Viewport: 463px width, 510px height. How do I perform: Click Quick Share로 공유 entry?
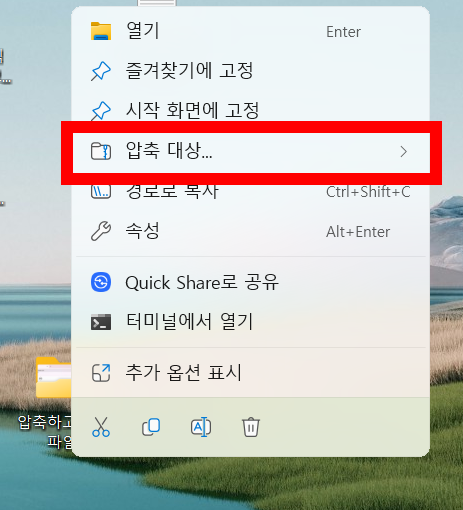[x=250, y=282]
